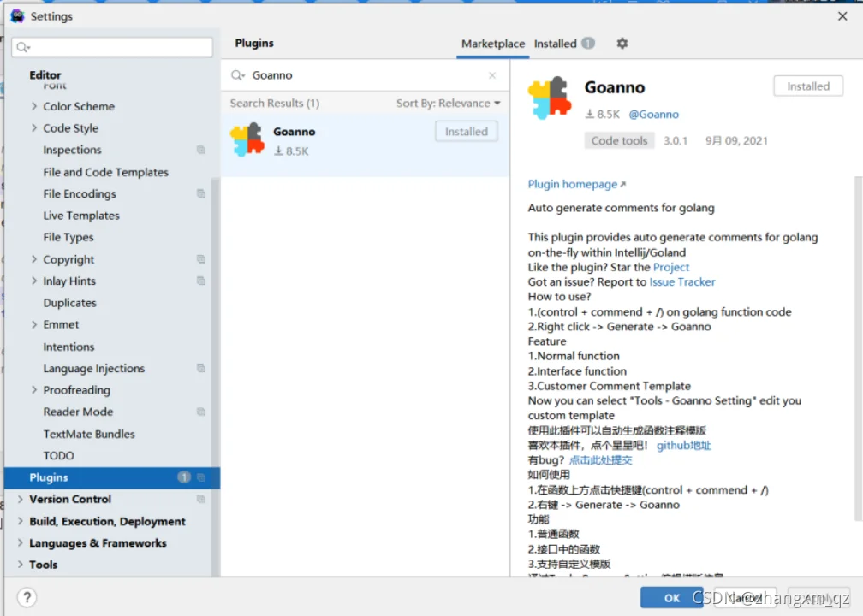The image size is (863, 616).
Task: Click the project-level icon beside Plugins
Action: pyautogui.click(x=201, y=477)
